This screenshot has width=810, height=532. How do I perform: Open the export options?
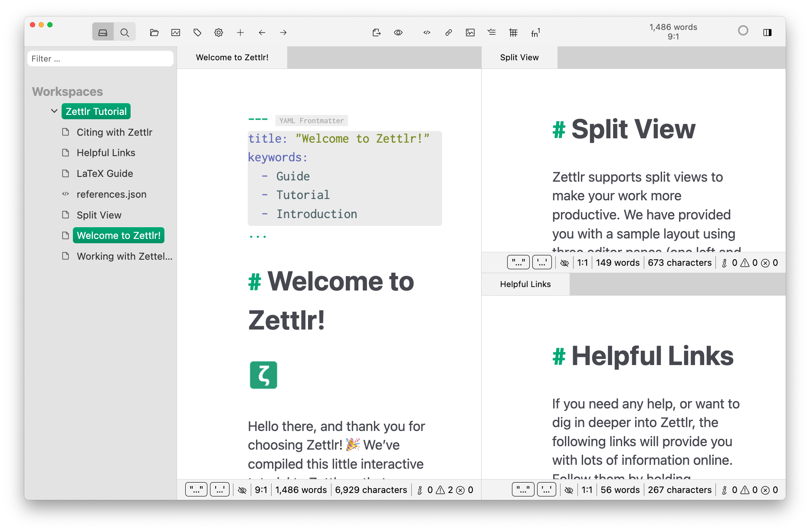point(377,32)
